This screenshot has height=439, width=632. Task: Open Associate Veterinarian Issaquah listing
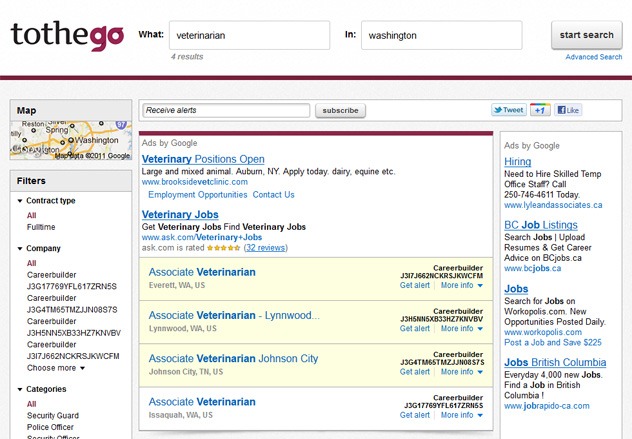click(x=202, y=402)
